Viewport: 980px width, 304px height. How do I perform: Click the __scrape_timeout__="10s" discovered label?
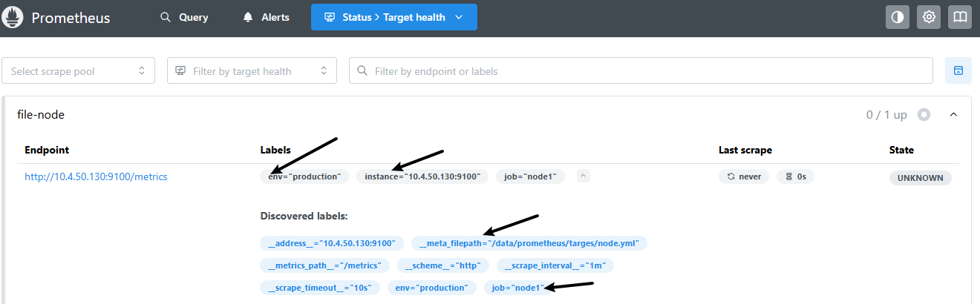(320, 288)
